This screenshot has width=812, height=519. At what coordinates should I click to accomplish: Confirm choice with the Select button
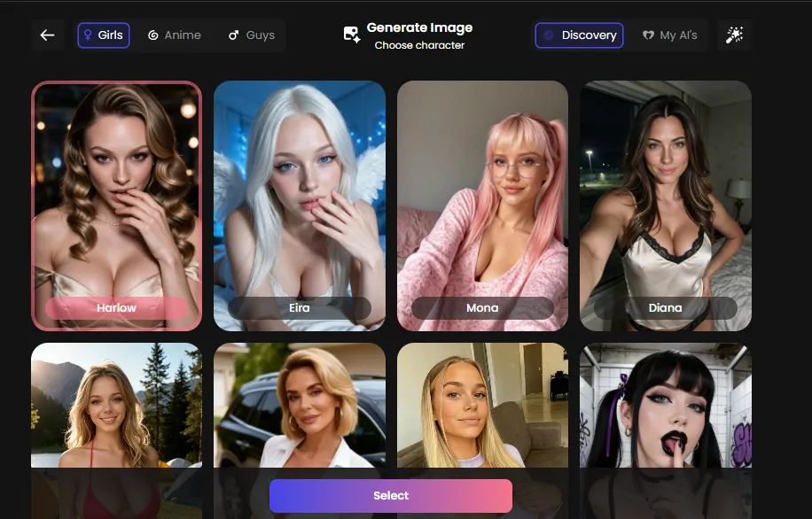391,496
